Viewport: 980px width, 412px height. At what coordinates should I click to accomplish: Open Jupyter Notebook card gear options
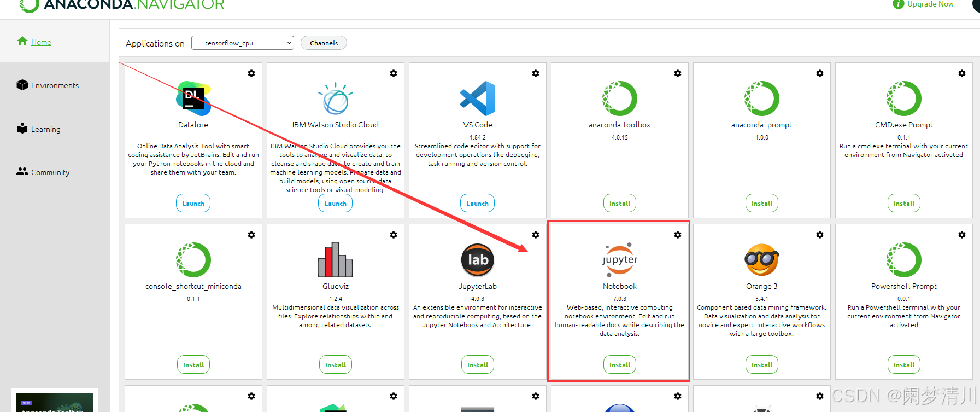678,235
